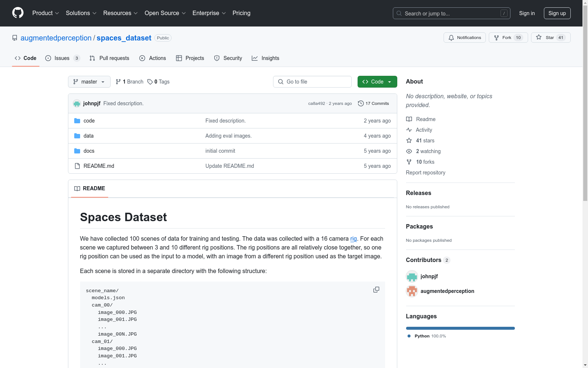
Task: Expand the Solutions menu
Action: (x=81, y=13)
